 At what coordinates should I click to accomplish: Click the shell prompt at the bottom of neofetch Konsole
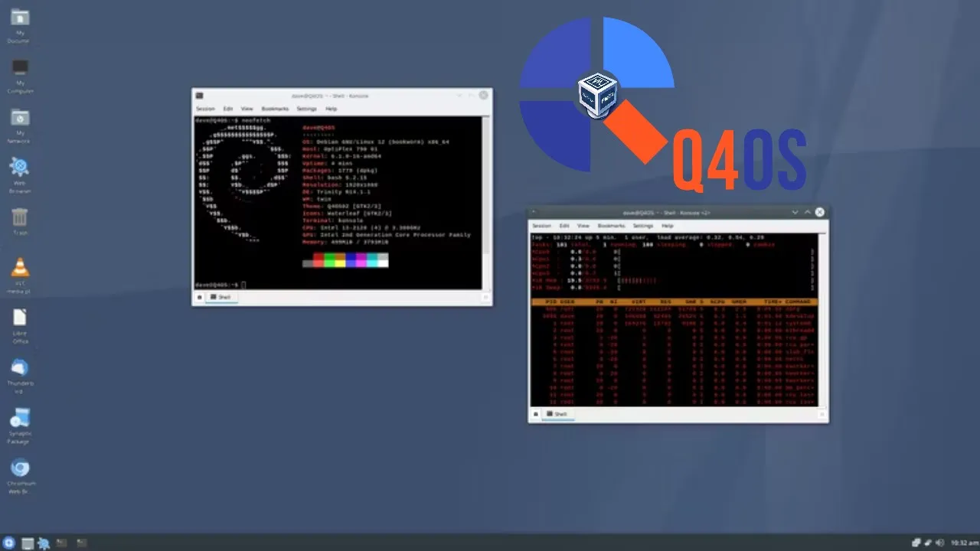219,284
